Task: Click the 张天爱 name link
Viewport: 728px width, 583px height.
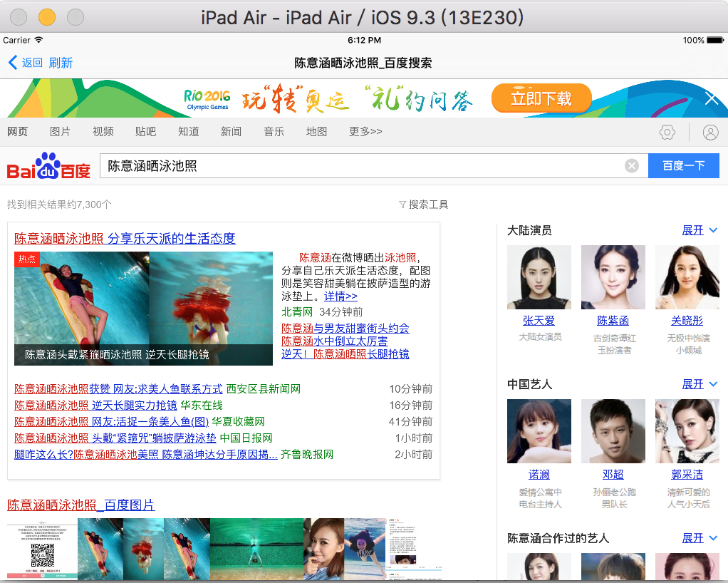Action: tap(539, 321)
